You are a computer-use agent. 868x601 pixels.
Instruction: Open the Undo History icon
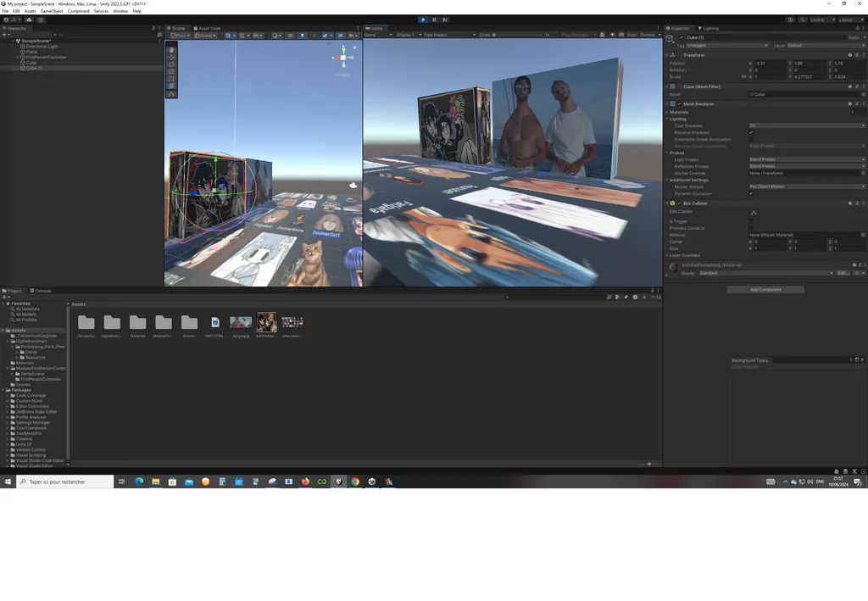[x=791, y=20]
